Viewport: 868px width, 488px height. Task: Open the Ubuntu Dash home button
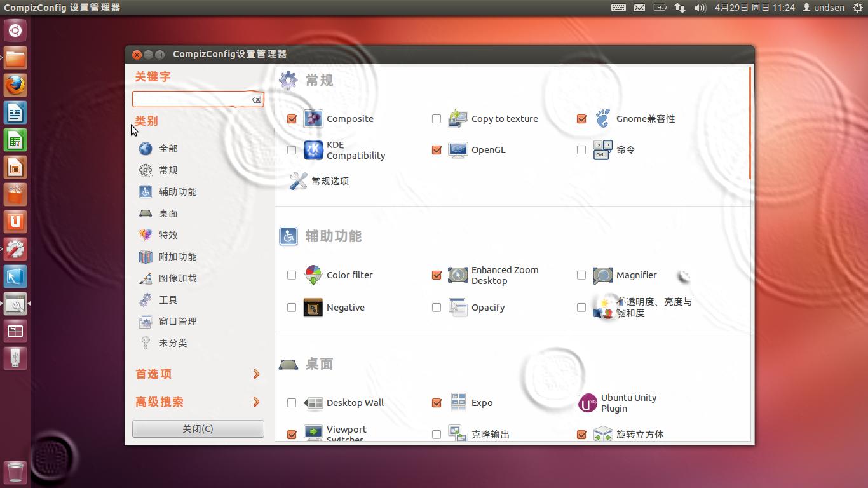[x=15, y=30]
